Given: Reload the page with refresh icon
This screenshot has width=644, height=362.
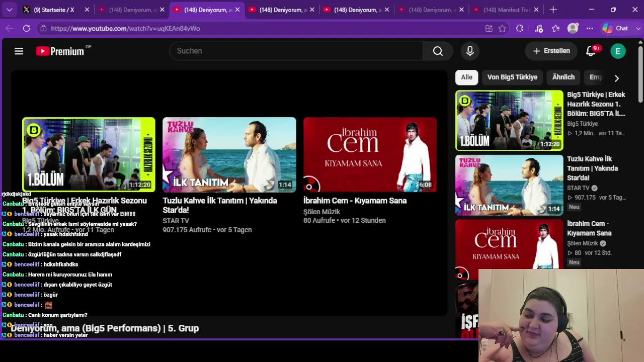Looking at the screenshot, I should pyautogui.click(x=27, y=29).
